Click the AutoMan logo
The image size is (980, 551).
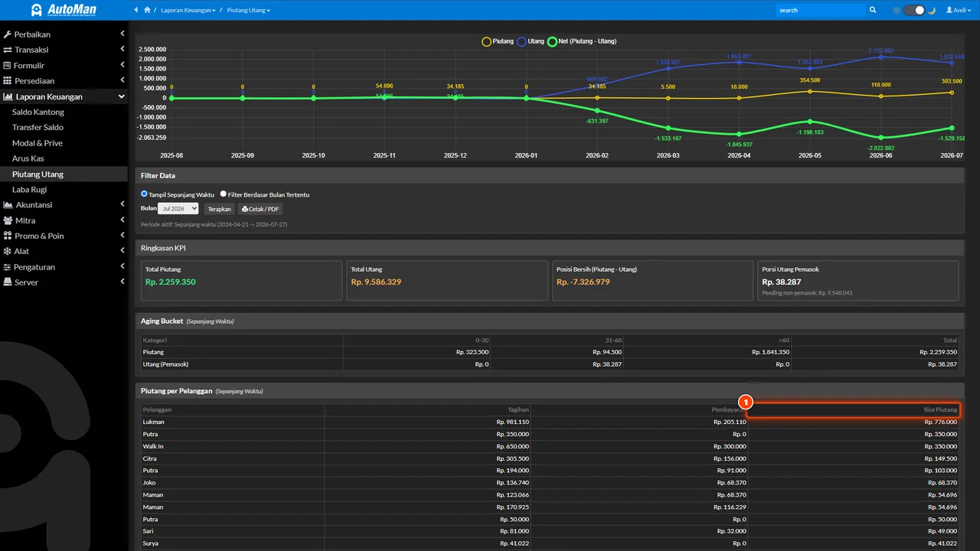pyautogui.click(x=64, y=10)
